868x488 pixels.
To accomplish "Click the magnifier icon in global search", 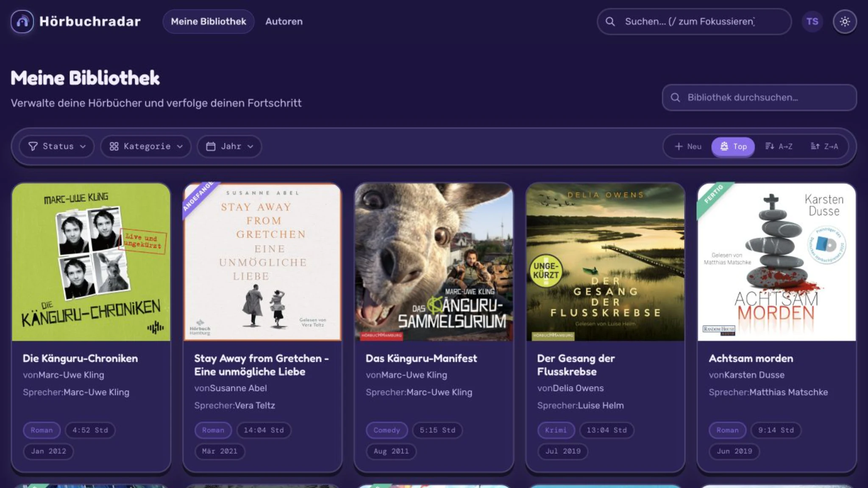I will click(610, 22).
